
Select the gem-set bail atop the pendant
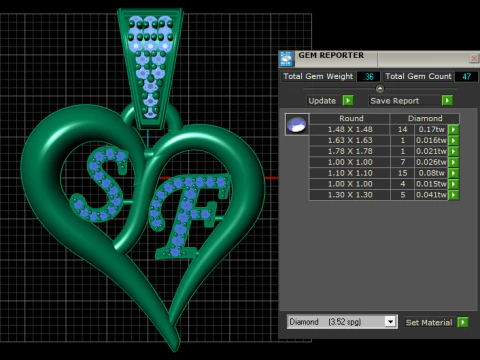150,68
